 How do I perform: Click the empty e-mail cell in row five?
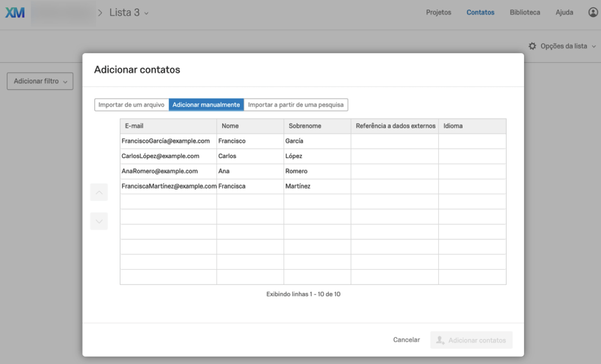(168, 201)
